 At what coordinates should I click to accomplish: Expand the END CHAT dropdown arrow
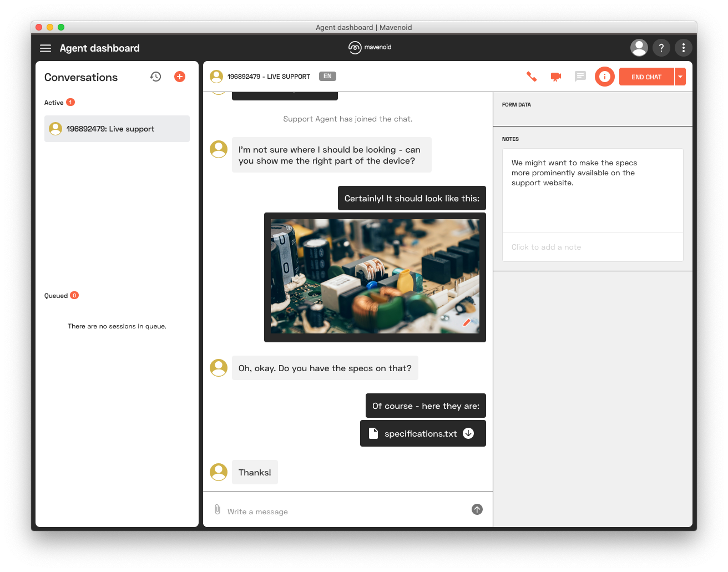click(x=680, y=77)
